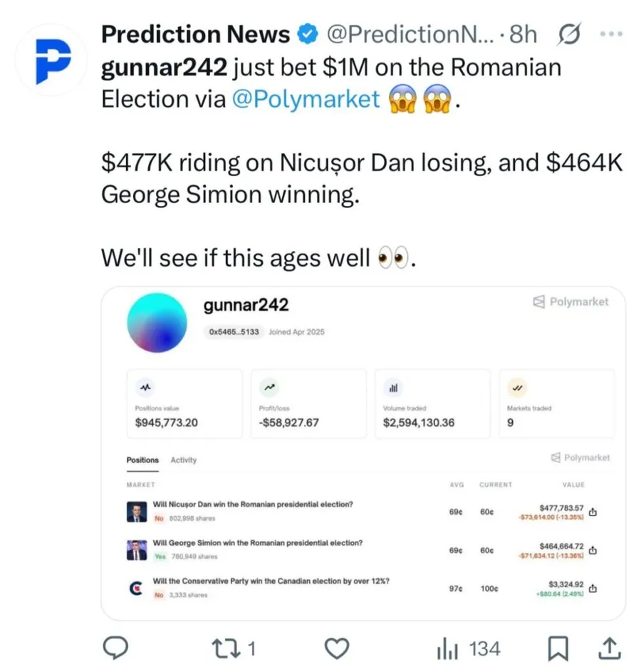Open the Nicușor Dan market row
This screenshot has width=641, height=672.
coord(362,511)
